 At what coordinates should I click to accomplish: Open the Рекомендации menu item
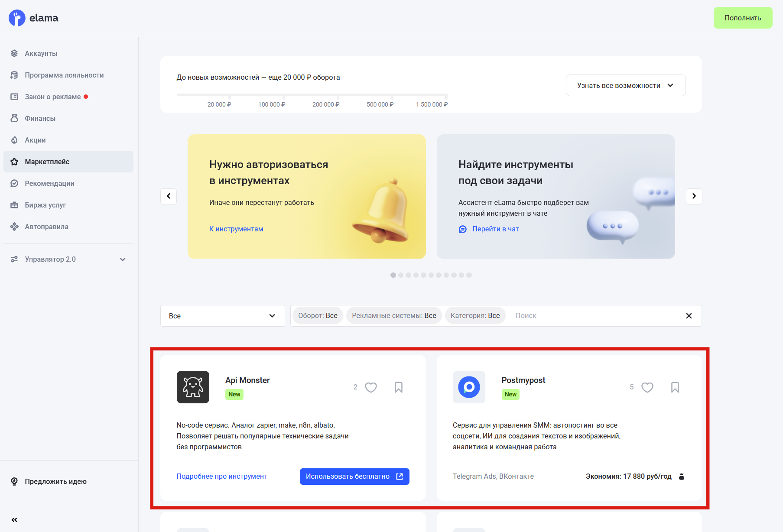point(49,183)
